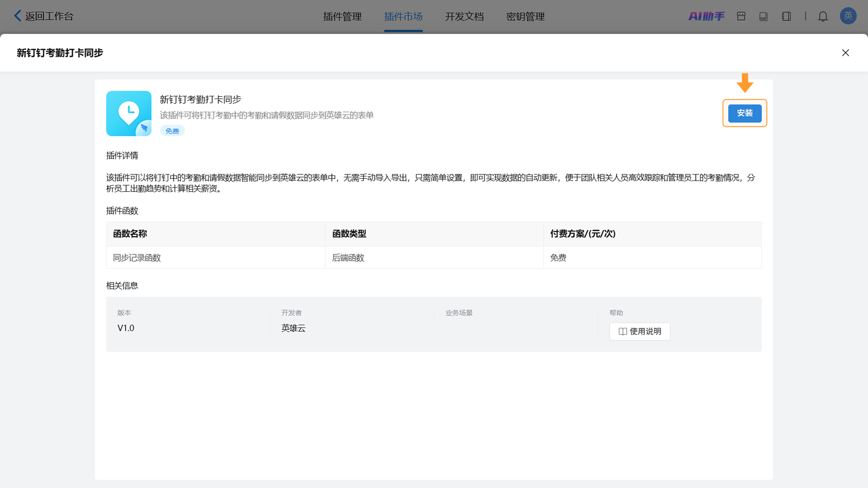Click the blue 安装 install button

[x=745, y=113]
